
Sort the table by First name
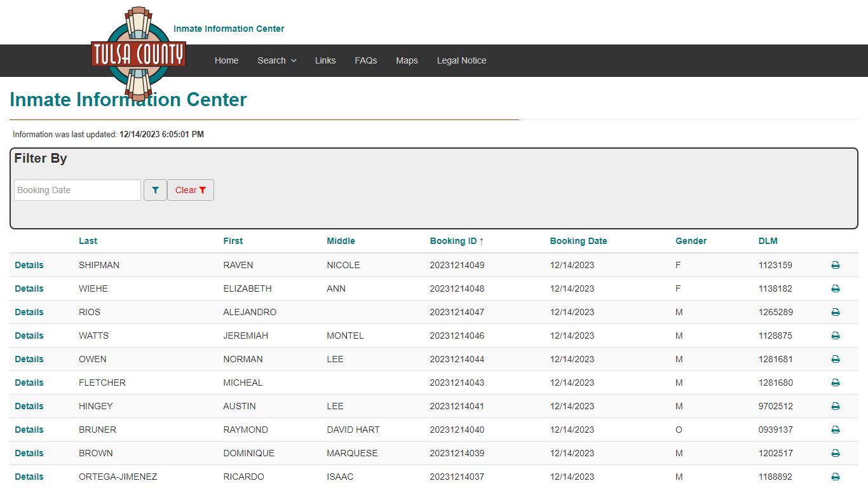tap(233, 241)
